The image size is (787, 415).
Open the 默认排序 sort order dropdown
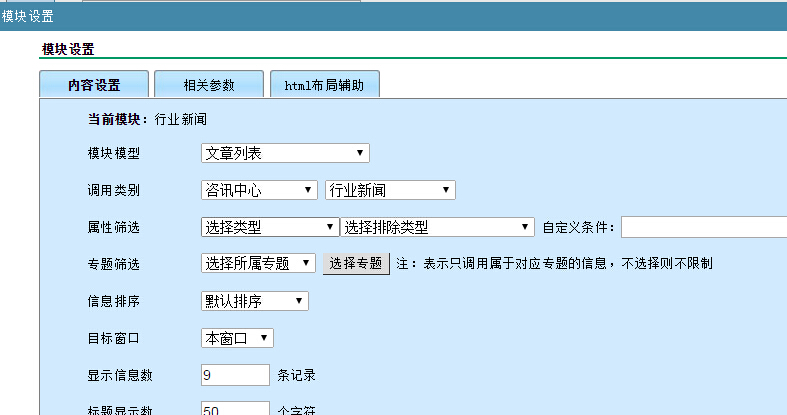(255, 301)
